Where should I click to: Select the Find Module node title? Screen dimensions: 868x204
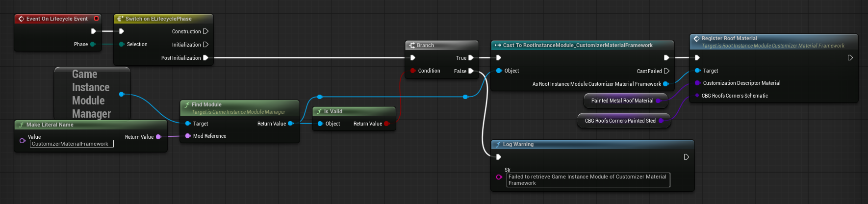[206, 104]
